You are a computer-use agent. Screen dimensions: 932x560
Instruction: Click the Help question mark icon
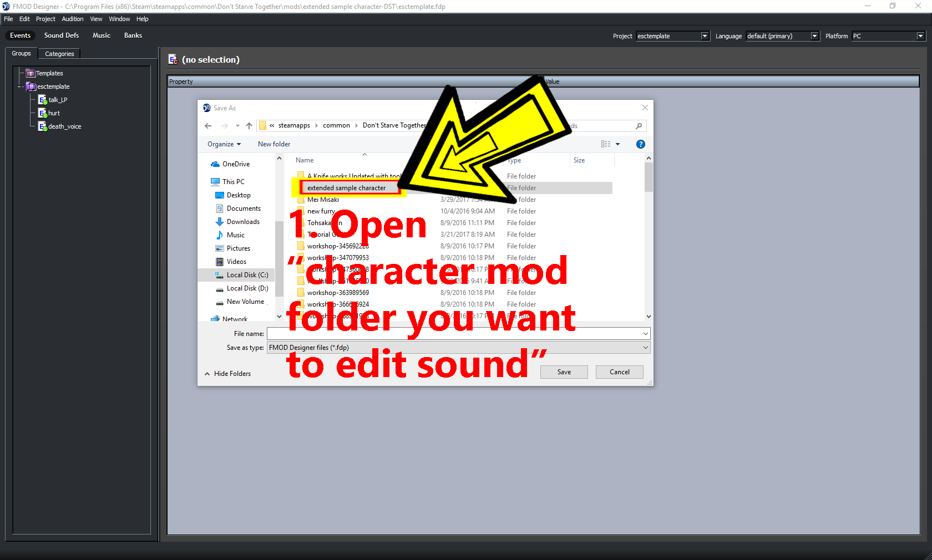pos(640,144)
